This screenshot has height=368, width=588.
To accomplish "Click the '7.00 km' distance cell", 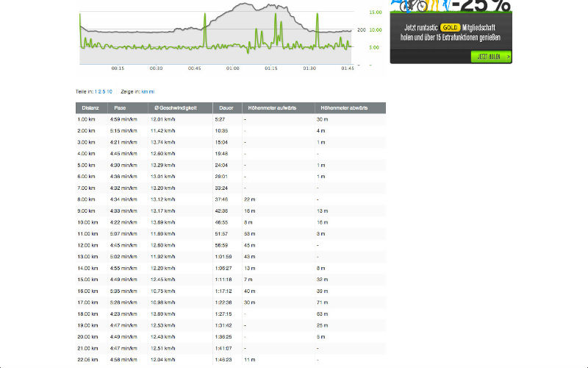I will [86, 188].
